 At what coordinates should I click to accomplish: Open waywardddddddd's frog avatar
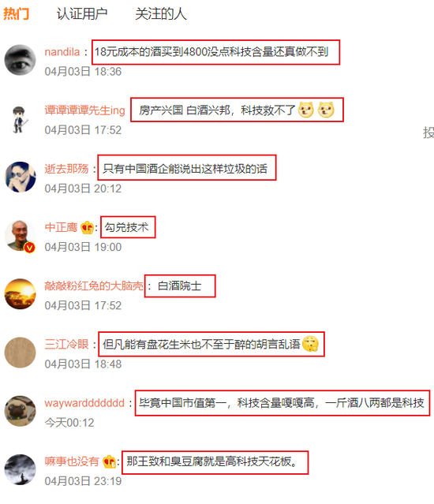[20, 411]
